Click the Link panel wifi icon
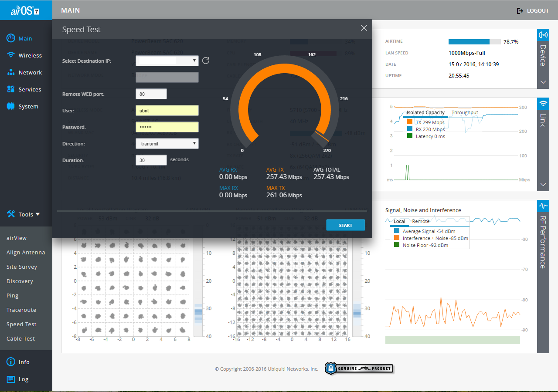 coord(543,104)
